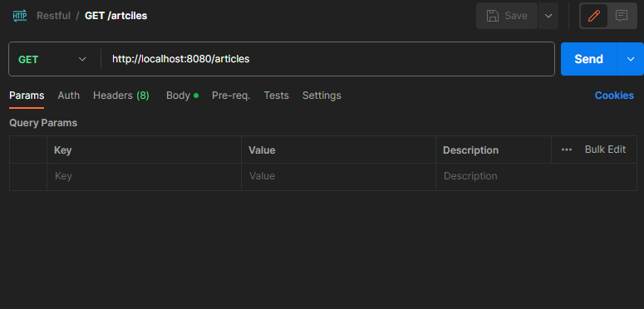Click the Bulk Edit button
This screenshot has width=644, height=309.
pos(606,150)
